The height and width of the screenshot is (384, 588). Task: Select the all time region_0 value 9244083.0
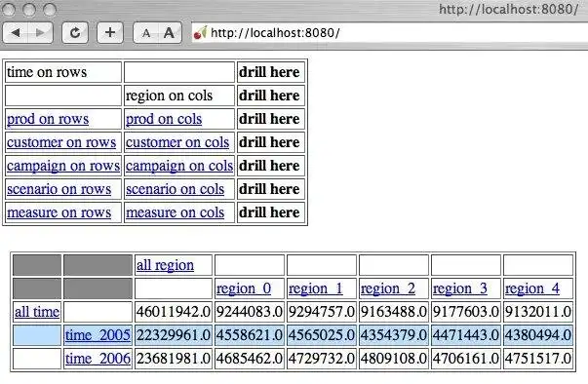tap(249, 312)
